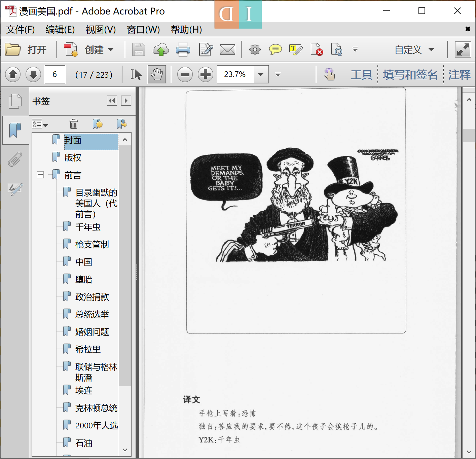Image resolution: width=476 pixels, height=459 pixels.
Task: Click the Send email envelope icon
Action: pyautogui.click(x=227, y=50)
